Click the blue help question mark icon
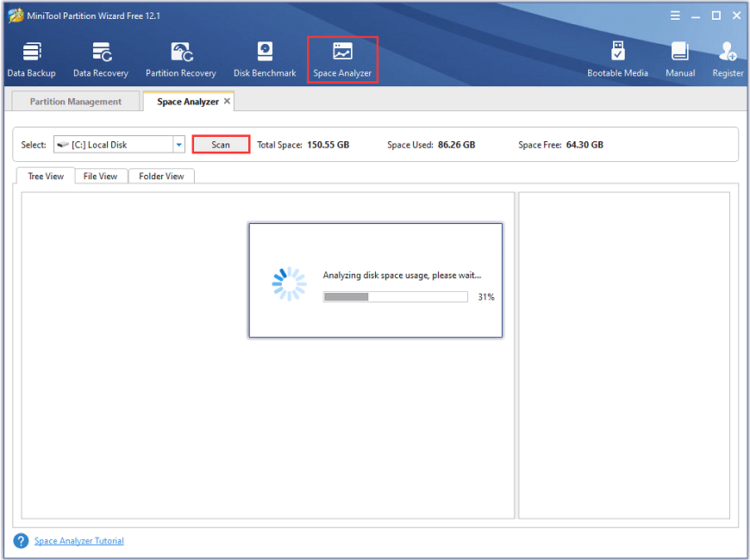This screenshot has height=560, width=750. click(21, 541)
